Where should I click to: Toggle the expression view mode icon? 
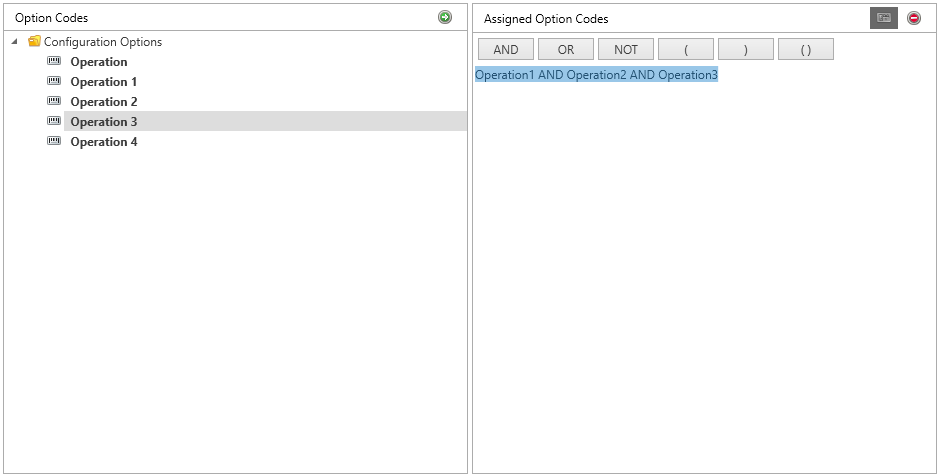click(x=884, y=18)
